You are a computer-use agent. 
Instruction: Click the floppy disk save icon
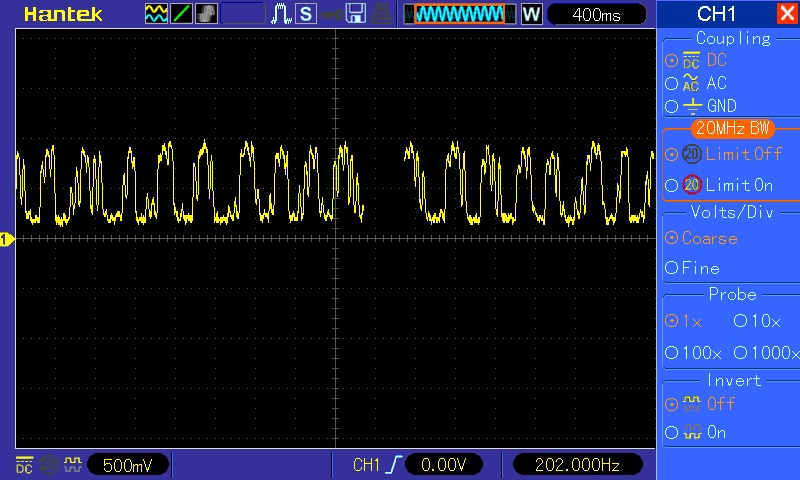pyautogui.click(x=355, y=14)
